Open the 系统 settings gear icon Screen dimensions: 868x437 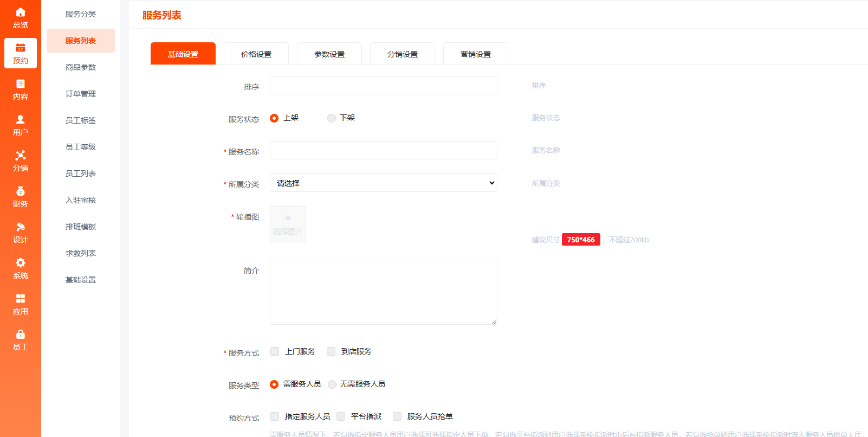click(20, 263)
